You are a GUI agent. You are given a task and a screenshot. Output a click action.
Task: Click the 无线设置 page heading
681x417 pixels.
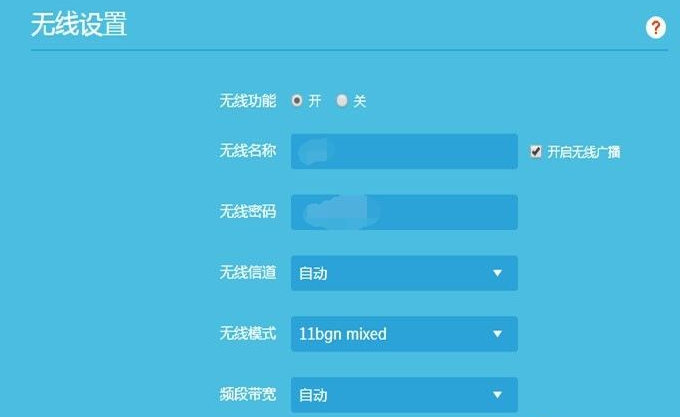click(x=79, y=25)
